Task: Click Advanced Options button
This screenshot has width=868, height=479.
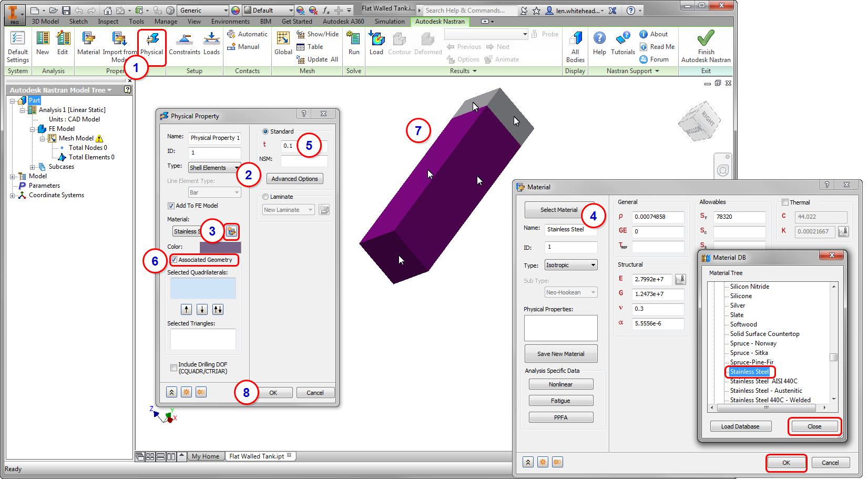Action: [x=294, y=179]
